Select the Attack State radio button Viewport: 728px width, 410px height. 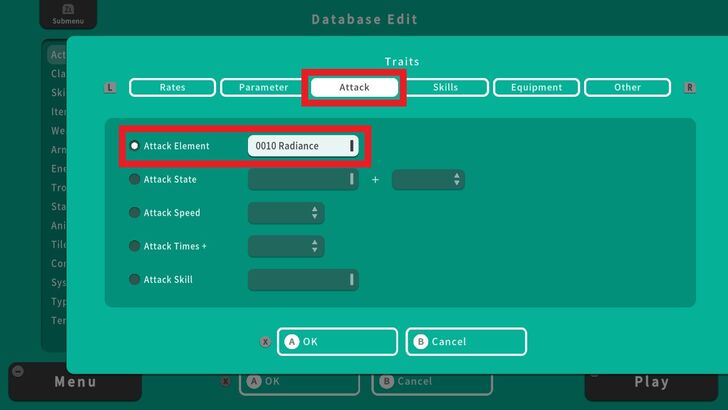(x=135, y=180)
